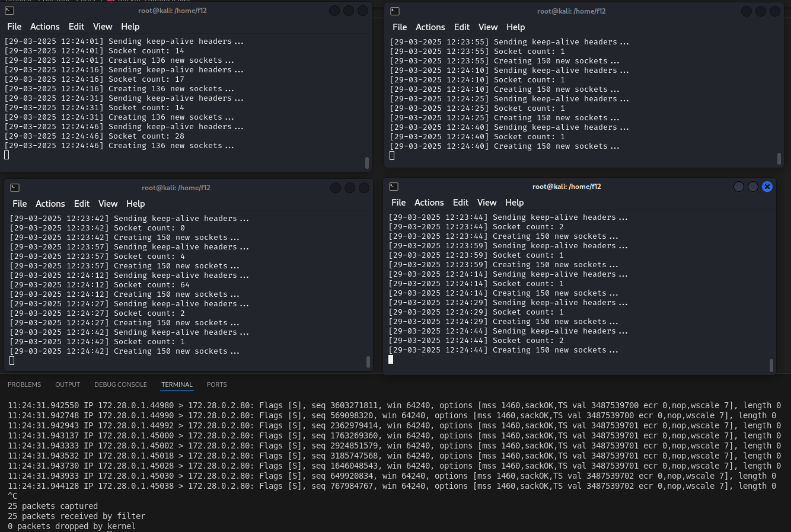
Task: Click terminal icon in bottom-right window title bar
Action: tap(394, 187)
